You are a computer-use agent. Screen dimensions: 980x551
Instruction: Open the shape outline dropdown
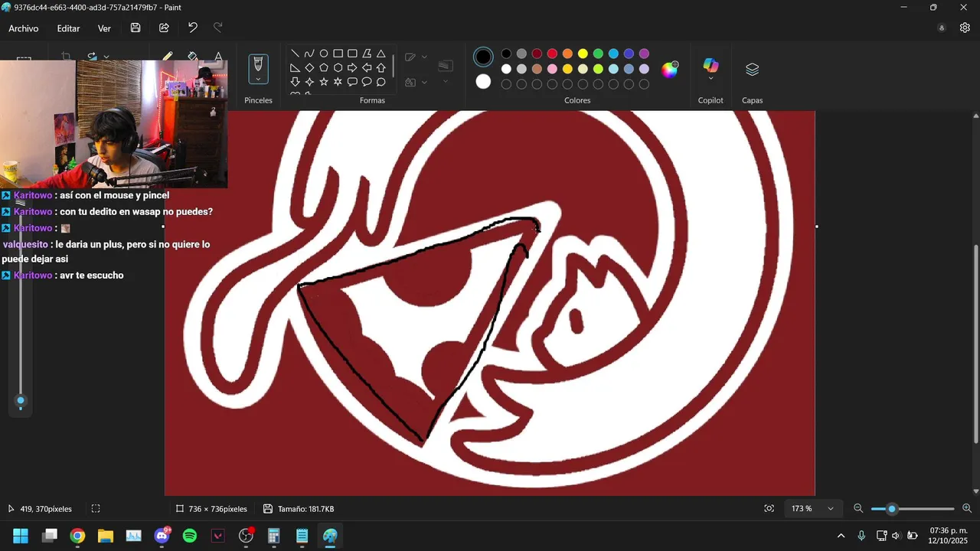(424, 57)
